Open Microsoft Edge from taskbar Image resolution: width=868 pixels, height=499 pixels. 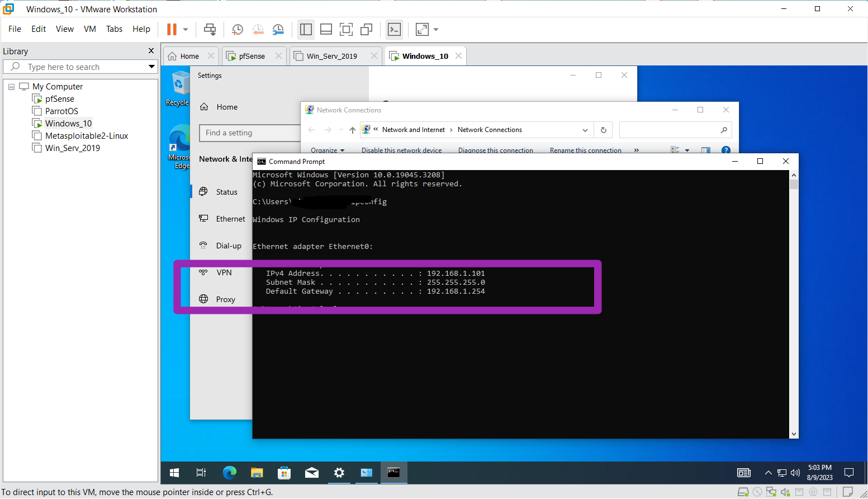[x=230, y=473]
